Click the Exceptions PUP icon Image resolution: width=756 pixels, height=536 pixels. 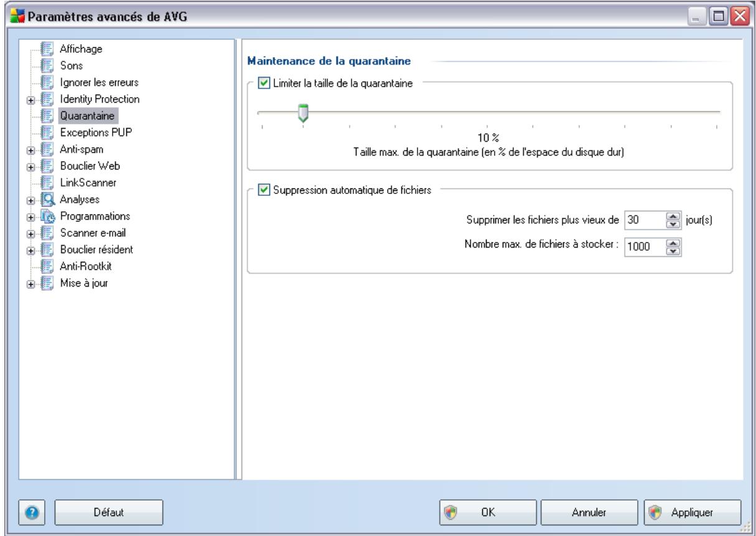[x=47, y=132]
